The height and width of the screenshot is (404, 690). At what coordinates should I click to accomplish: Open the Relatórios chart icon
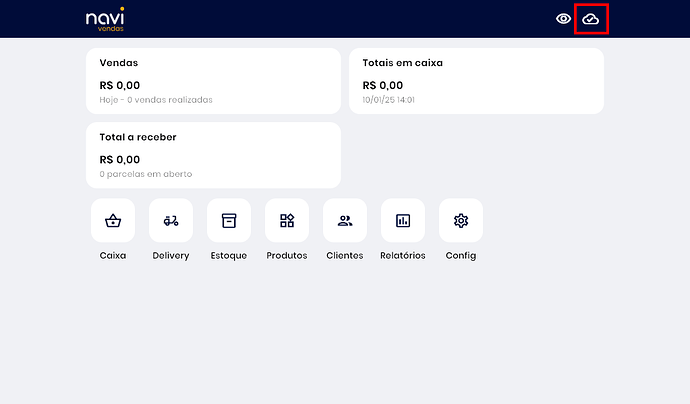click(x=403, y=220)
